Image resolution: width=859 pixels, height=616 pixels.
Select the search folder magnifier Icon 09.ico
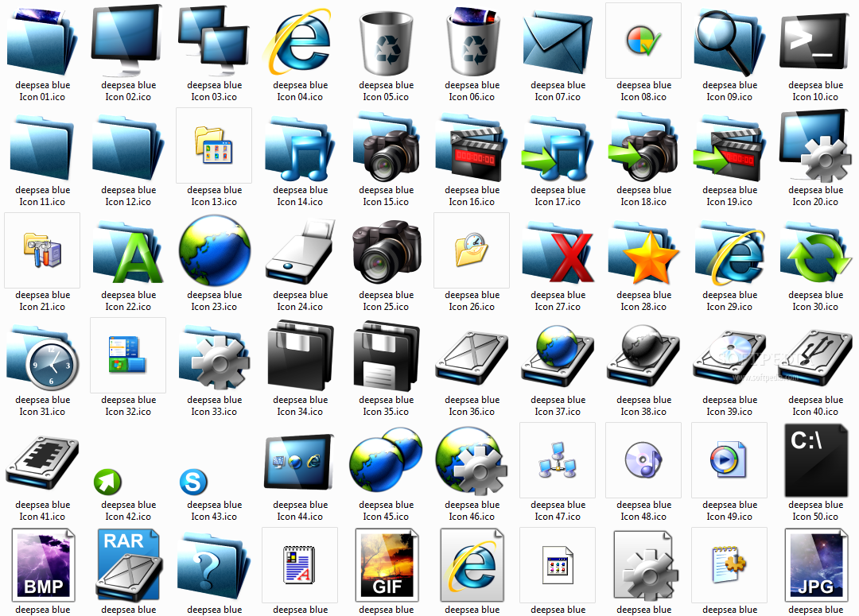click(729, 42)
